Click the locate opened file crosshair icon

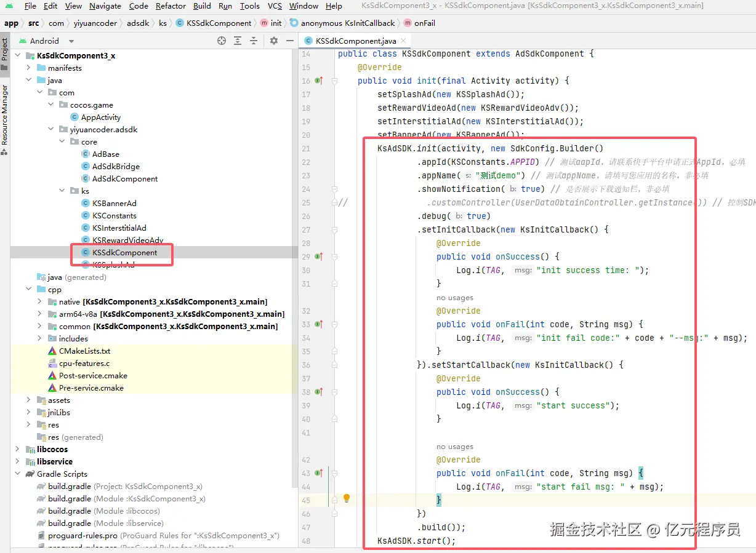pos(222,41)
